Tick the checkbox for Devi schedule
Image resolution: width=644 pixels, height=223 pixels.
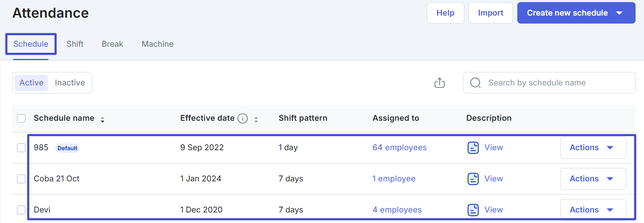pyautogui.click(x=21, y=210)
